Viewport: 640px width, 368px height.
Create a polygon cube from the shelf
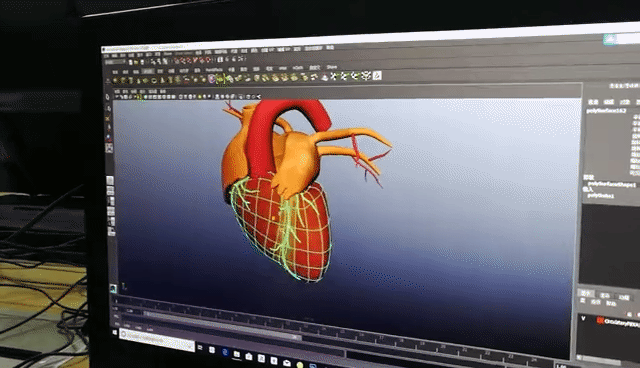point(123,80)
